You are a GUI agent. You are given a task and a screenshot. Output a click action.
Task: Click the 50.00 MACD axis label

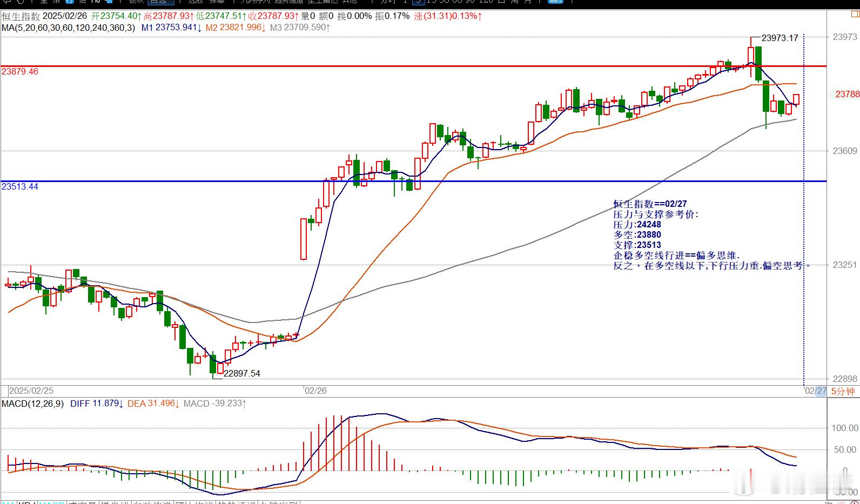[846, 449]
